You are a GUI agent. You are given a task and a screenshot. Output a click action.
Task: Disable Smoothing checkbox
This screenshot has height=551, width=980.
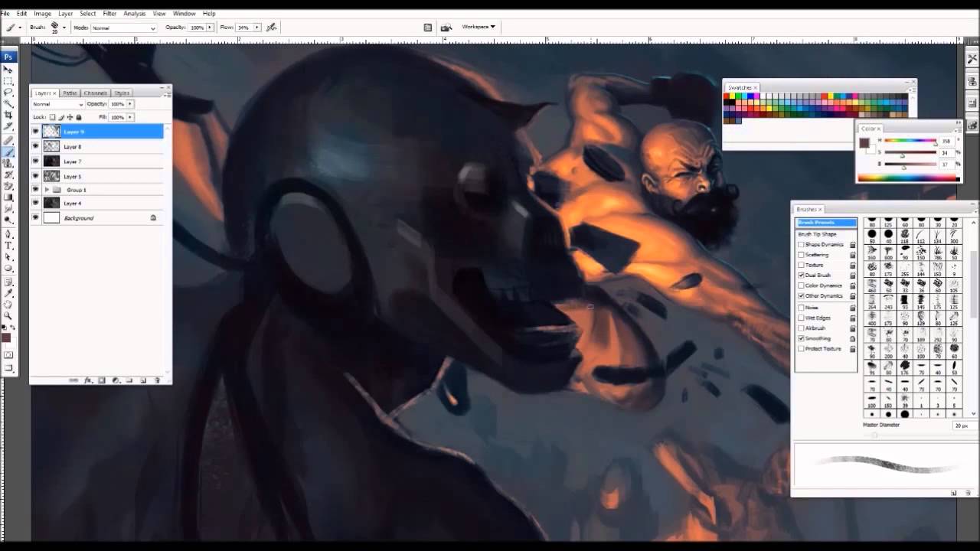(801, 338)
